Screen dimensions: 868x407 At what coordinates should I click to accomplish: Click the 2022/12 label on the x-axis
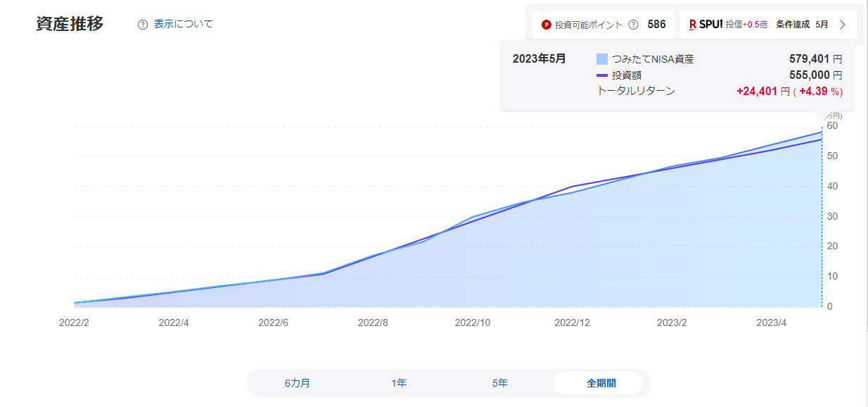(572, 323)
